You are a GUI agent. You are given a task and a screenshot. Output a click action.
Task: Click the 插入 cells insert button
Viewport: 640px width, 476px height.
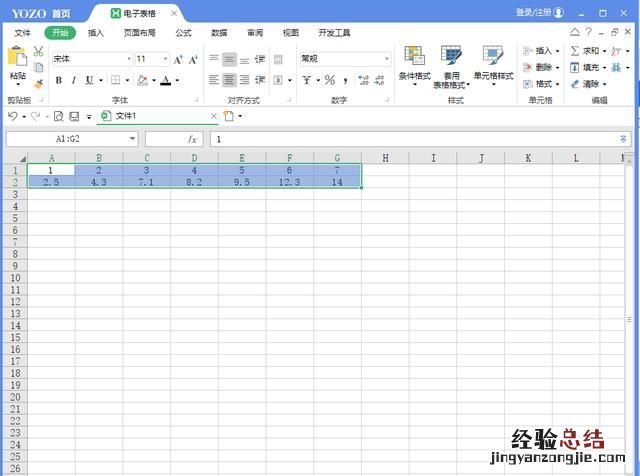tap(541, 51)
